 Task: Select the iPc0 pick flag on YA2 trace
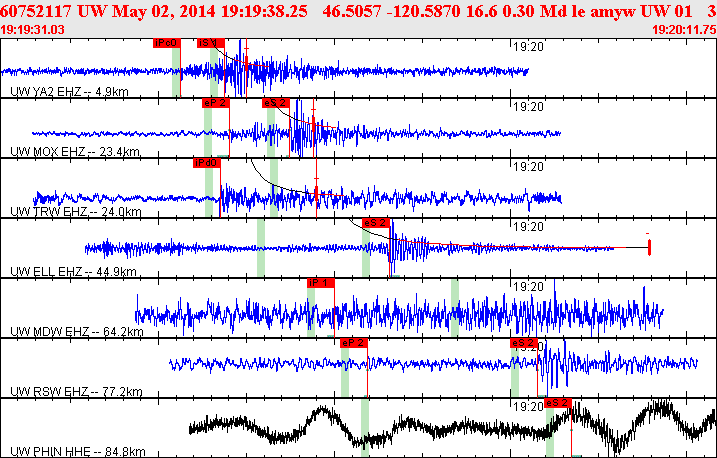(167, 43)
